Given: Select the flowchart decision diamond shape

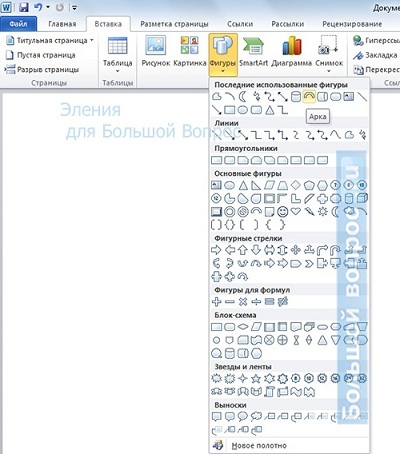Looking at the screenshot, I should (243, 327).
